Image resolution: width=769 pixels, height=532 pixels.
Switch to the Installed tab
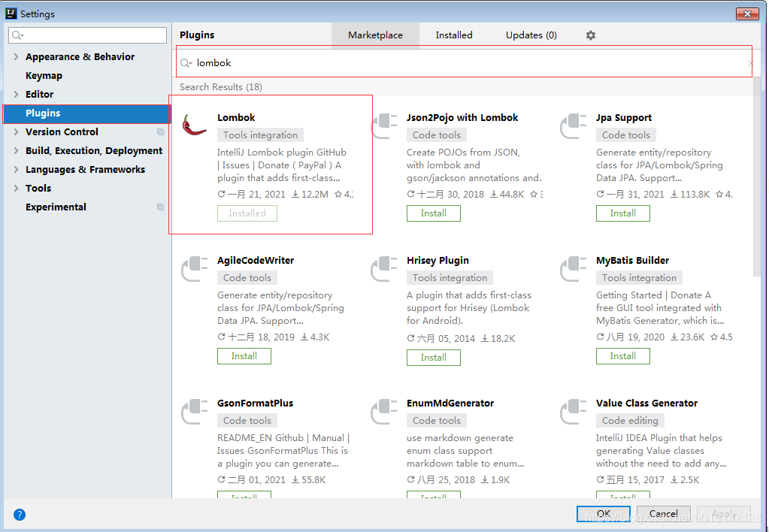click(x=454, y=35)
